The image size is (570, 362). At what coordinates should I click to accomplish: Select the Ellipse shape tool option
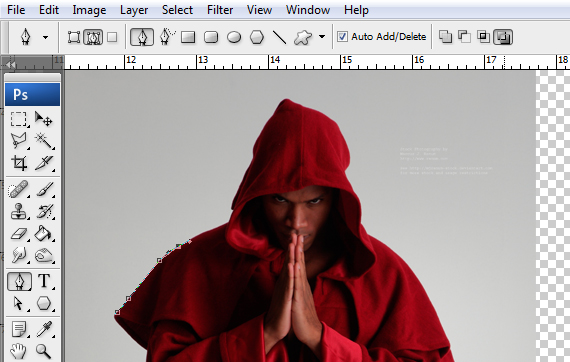tap(234, 37)
